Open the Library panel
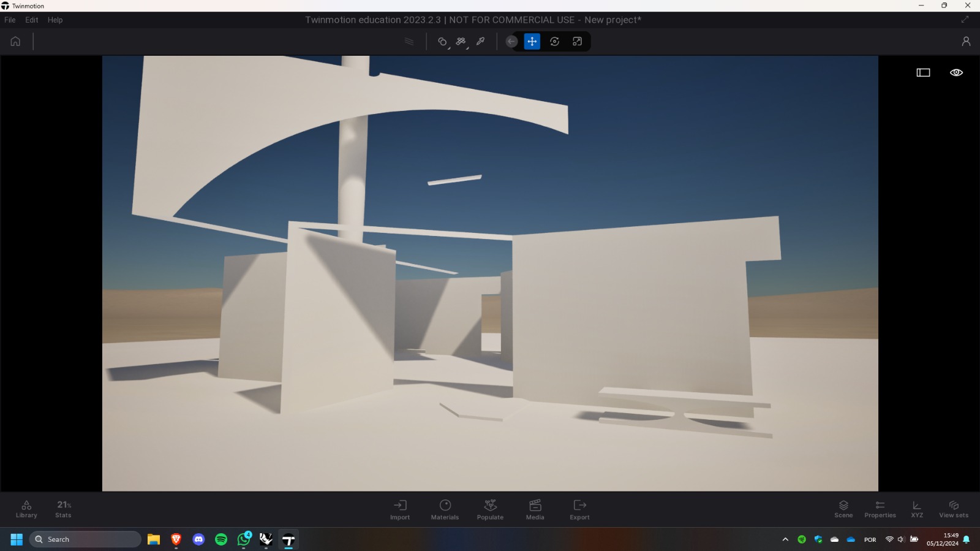The width and height of the screenshot is (980, 551). tap(26, 509)
